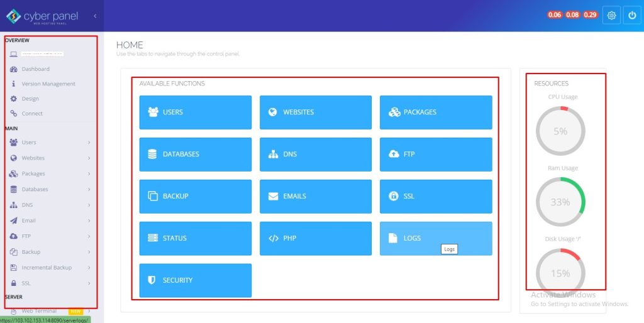This screenshot has width=644, height=323.
Task: Click the CyberPanel logo
Action: (42, 16)
